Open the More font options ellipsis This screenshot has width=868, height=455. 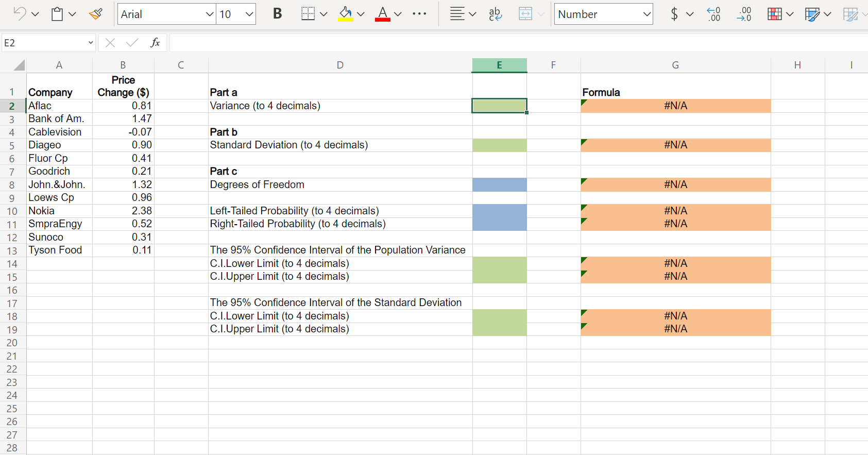(x=419, y=14)
